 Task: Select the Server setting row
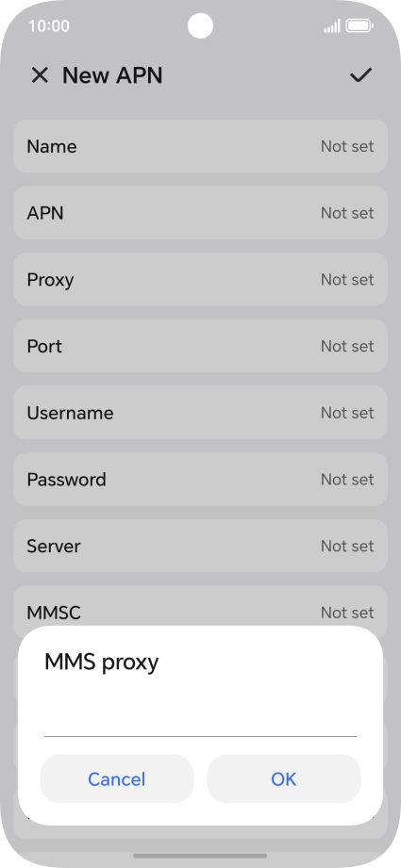coord(200,546)
